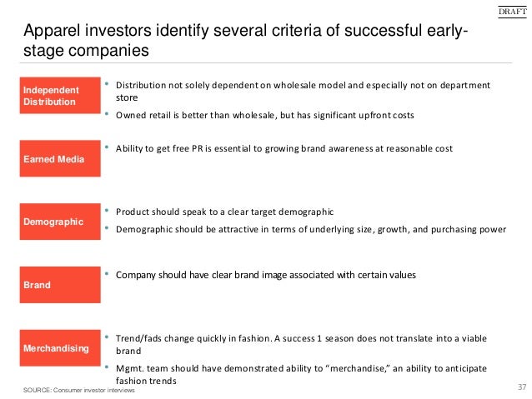532x399 pixels.
Task: Click the clear brand image bullet text
Action: point(266,275)
